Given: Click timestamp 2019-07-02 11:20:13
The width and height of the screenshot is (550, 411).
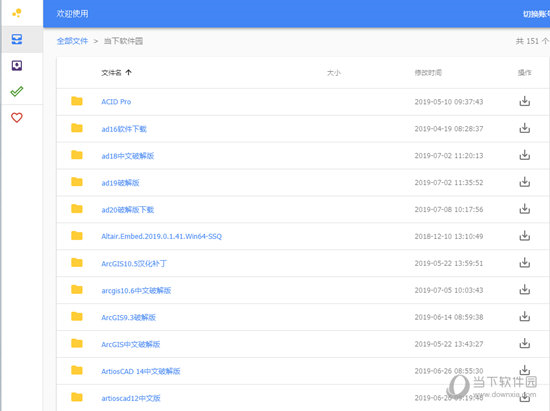Looking at the screenshot, I should click(x=449, y=155).
